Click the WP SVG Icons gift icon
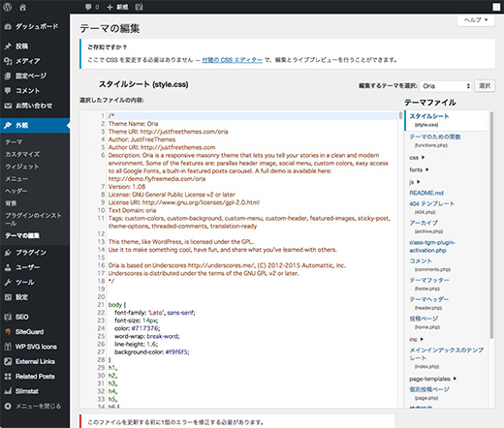The width and height of the screenshot is (504, 428). [8, 347]
